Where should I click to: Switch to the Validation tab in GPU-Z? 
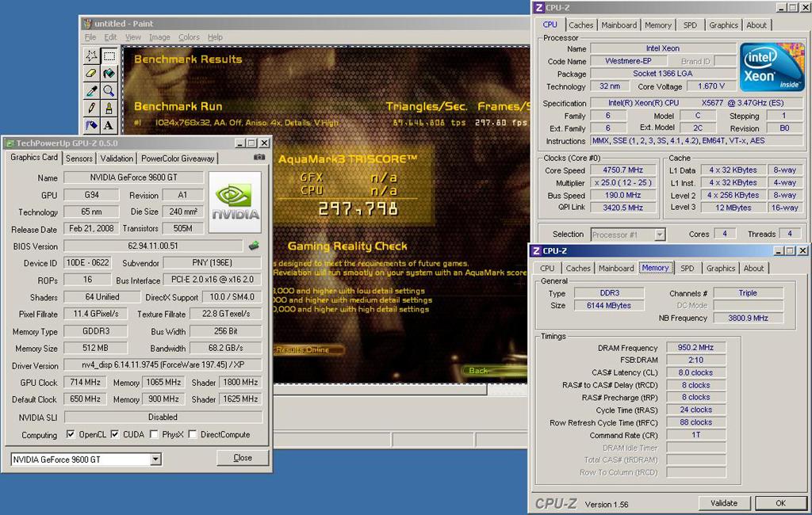click(117, 158)
